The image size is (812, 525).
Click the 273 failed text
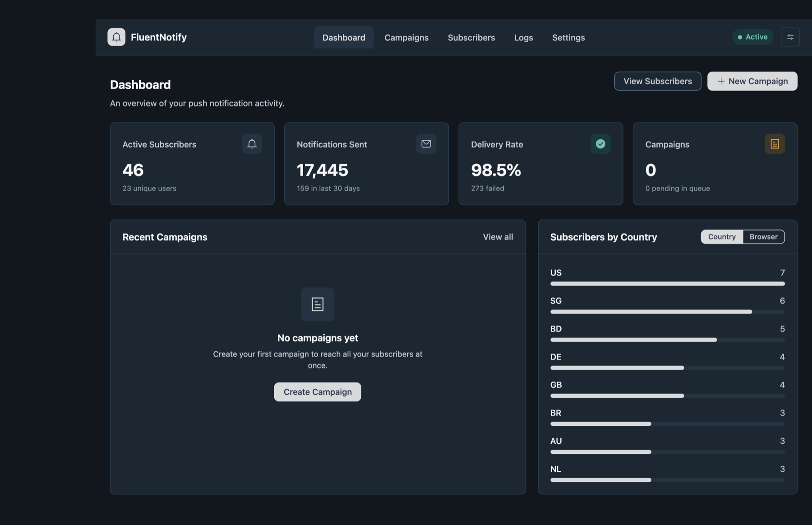[488, 188]
